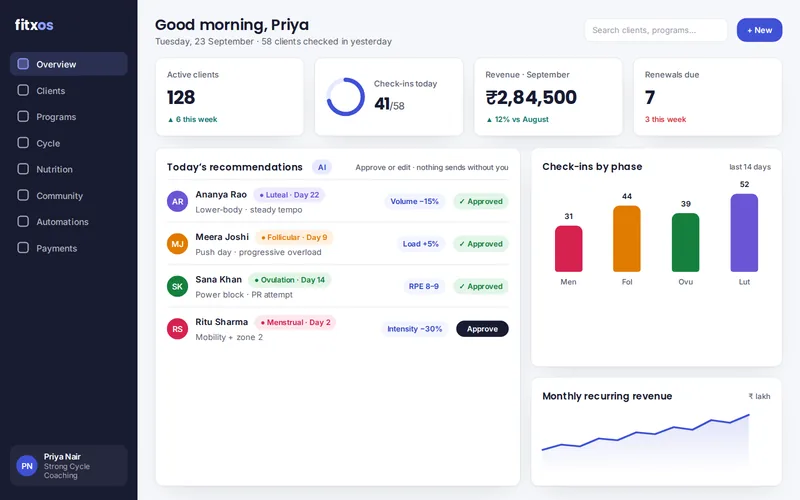Viewport: 800px width, 500px height.
Task: Click the ₹2,84,500 revenue value
Action: [531, 97]
